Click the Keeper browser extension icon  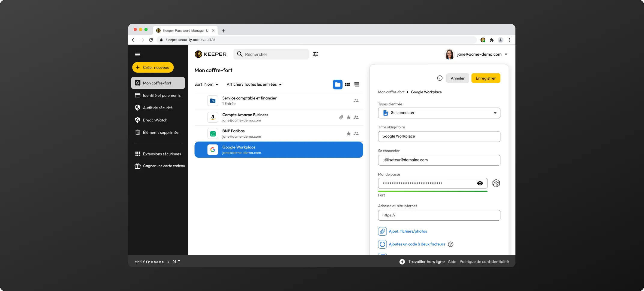pos(483,40)
